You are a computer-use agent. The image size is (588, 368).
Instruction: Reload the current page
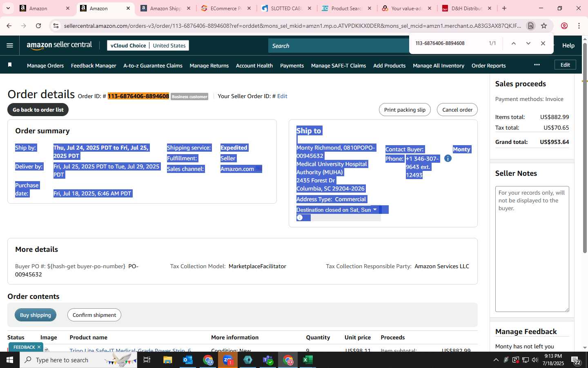pyautogui.click(x=38, y=26)
